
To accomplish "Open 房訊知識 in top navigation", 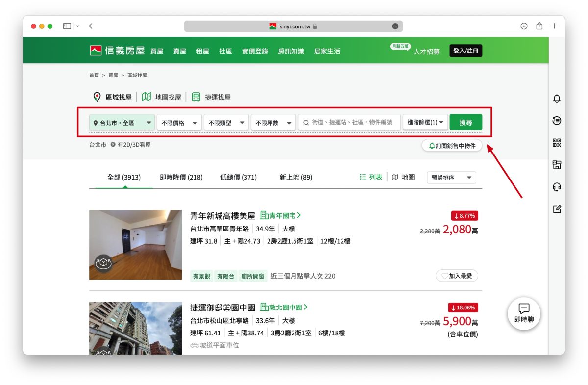I will pos(291,51).
